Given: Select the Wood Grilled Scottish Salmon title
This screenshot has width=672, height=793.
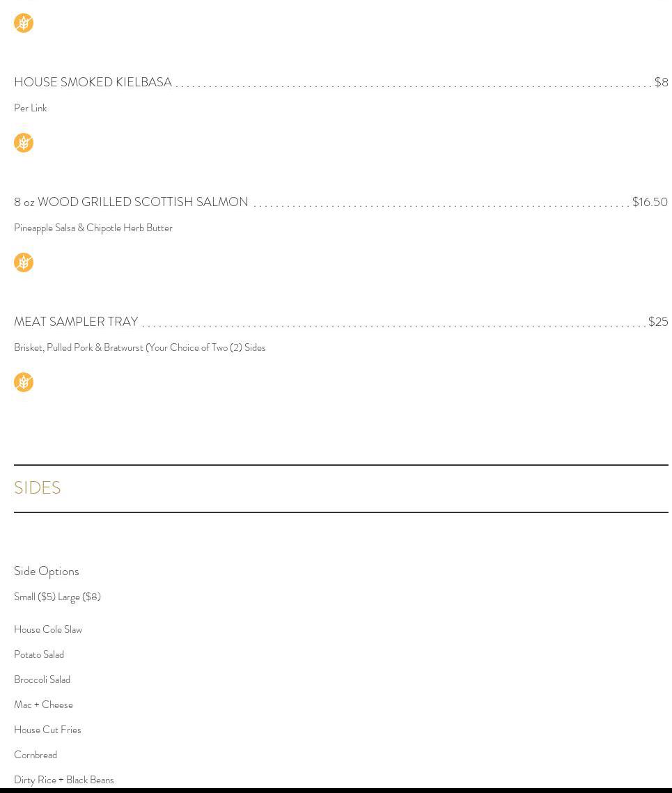Looking at the screenshot, I should [x=131, y=202].
